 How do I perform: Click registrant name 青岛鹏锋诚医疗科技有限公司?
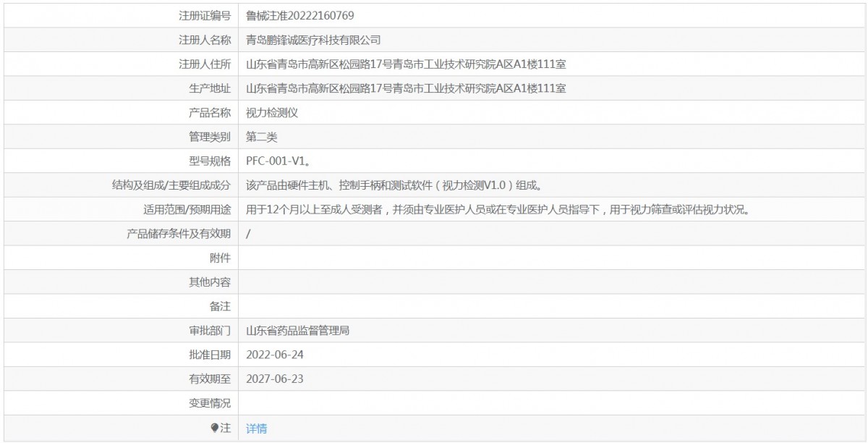(312, 40)
